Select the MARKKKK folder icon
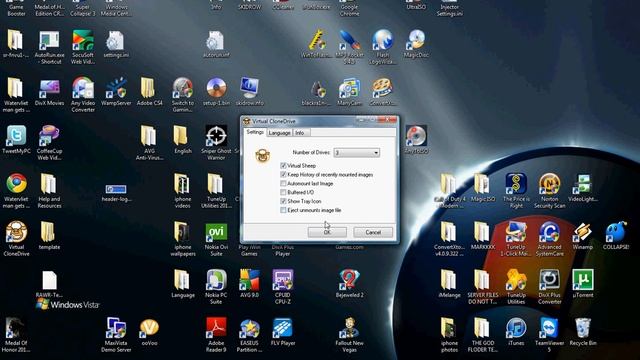The width and height of the screenshot is (640, 360). click(x=482, y=236)
